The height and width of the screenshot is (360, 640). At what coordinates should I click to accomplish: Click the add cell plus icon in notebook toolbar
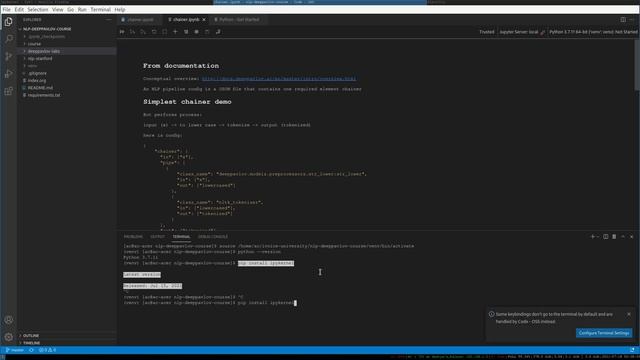(x=175, y=31)
